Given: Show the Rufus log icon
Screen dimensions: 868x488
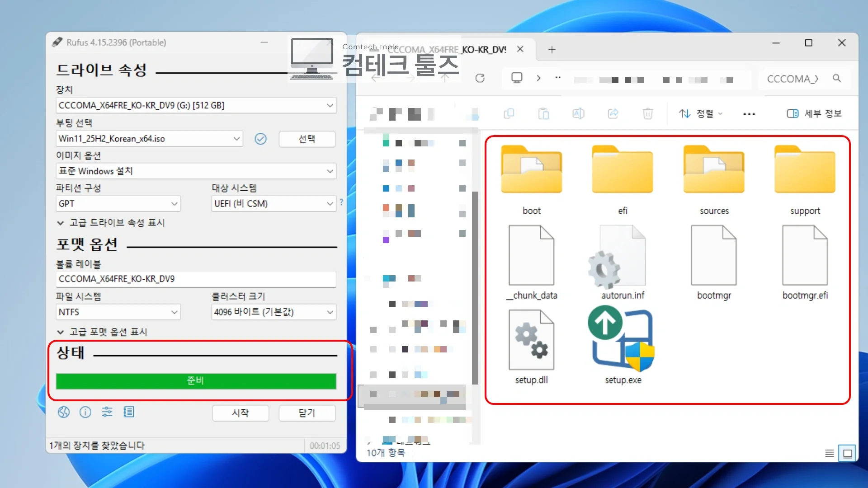Looking at the screenshot, I should pyautogui.click(x=129, y=412).
